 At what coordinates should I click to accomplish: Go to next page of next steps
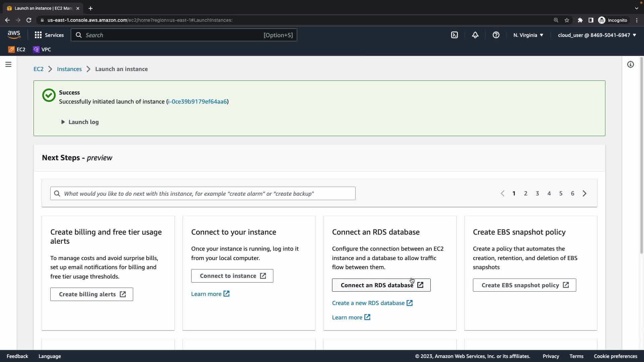click(585, 193)
